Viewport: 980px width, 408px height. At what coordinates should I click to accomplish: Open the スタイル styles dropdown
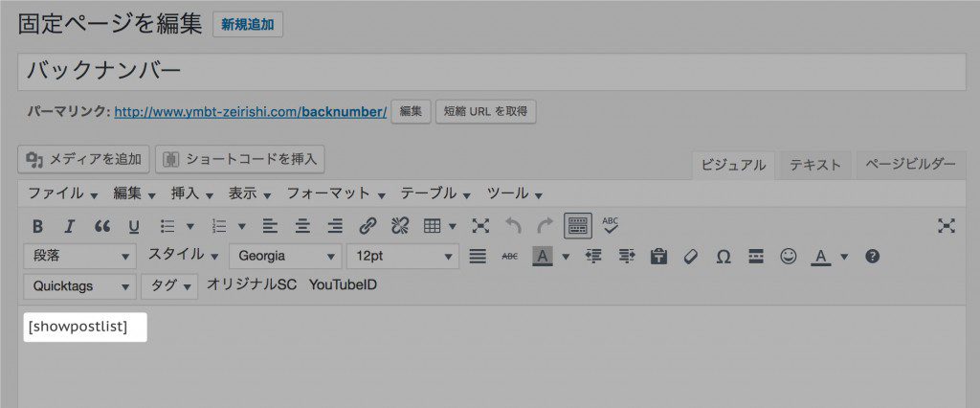[x=183, y=255]
